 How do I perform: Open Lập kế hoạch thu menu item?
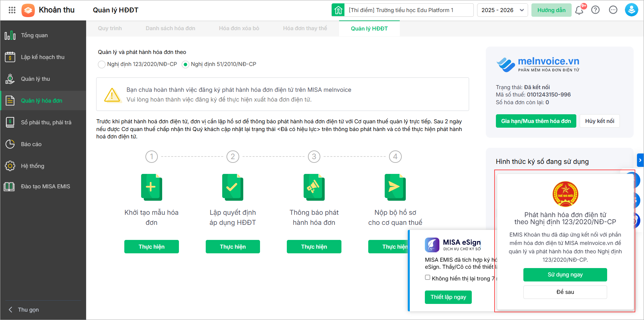(x=43, y=57)
